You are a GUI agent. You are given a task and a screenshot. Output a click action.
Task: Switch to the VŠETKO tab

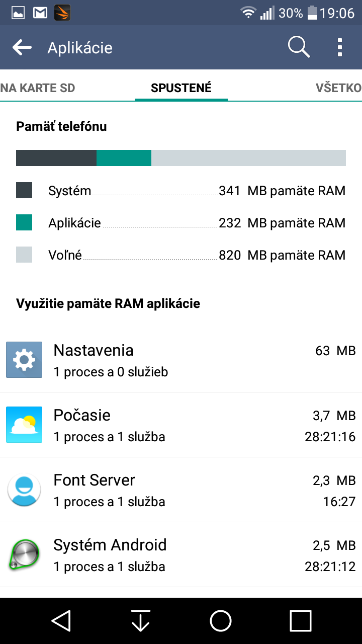(338, 88)
